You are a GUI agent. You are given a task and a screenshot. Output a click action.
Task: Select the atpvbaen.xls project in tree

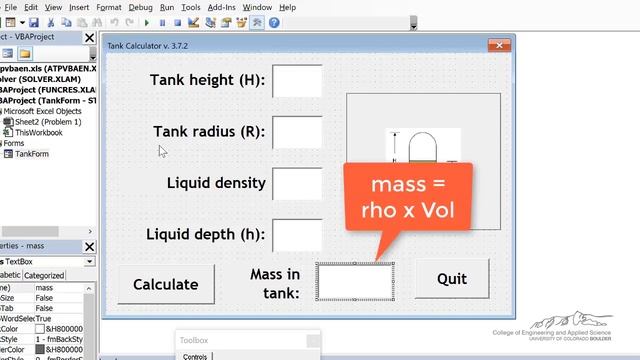tap(48, 69)
